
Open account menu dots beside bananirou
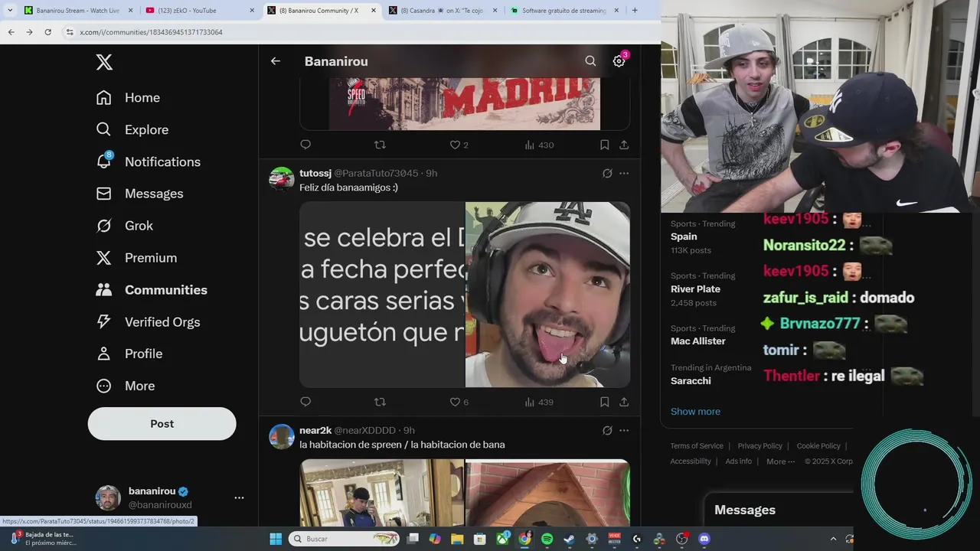point(239,497)
